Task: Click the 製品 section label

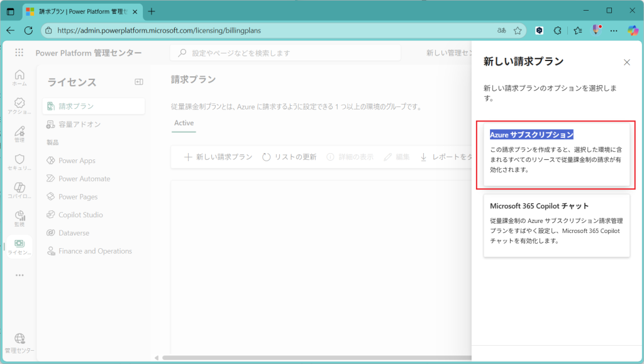Action: [53, 142]
